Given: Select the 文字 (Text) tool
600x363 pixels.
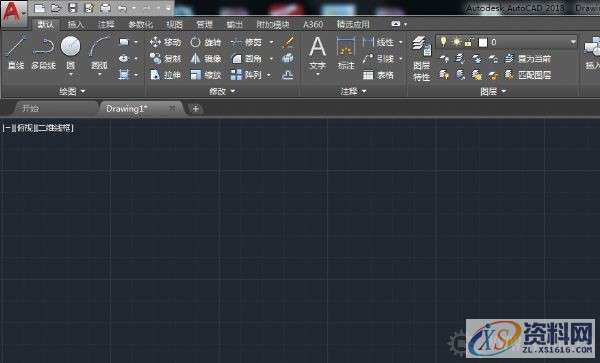Looking at the screenshot, I should point(318,53).
